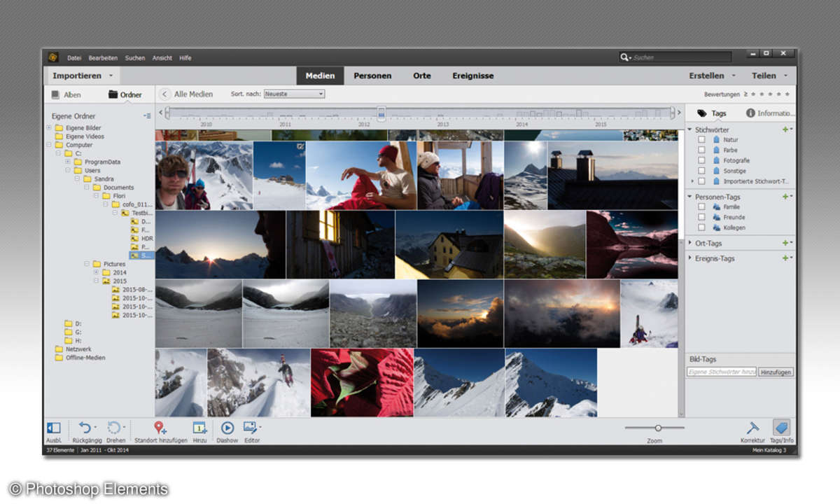Click the Information panel info icon
The height and width of the screenshot is (504, 840).
coord(750,113)
